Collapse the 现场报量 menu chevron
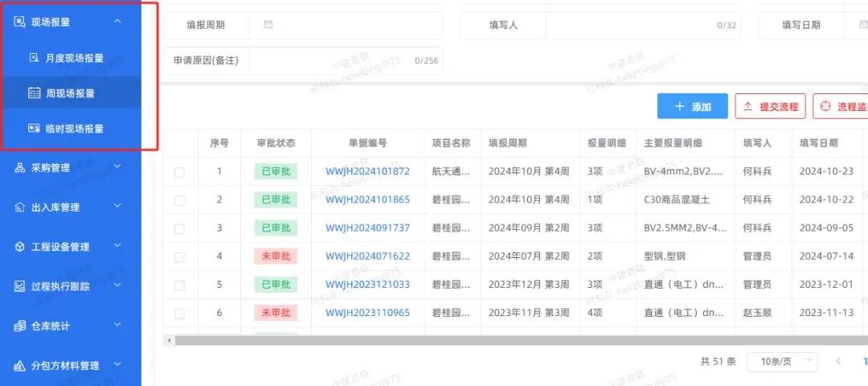868x386 pixels. click(117, 21)
